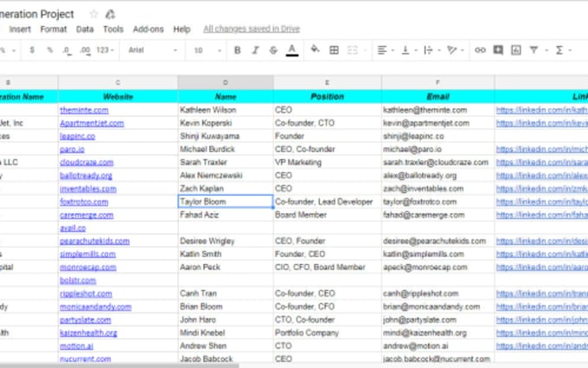588x368 pixels.
Task: Select column D header
Action: [x=226, y=82]
